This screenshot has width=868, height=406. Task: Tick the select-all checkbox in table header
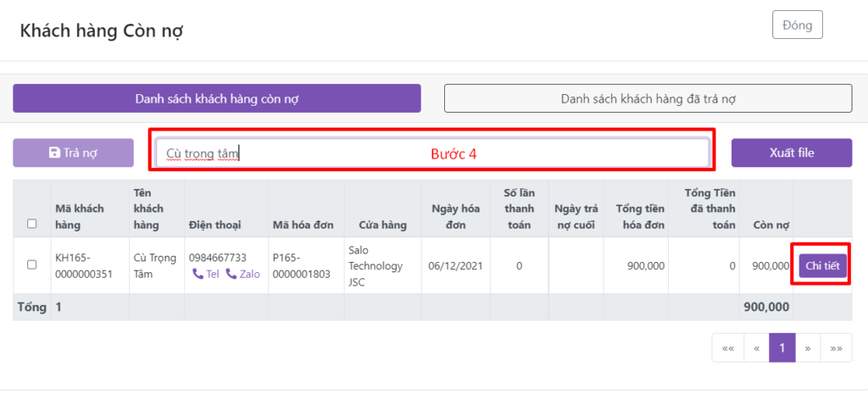coord(32,224)
